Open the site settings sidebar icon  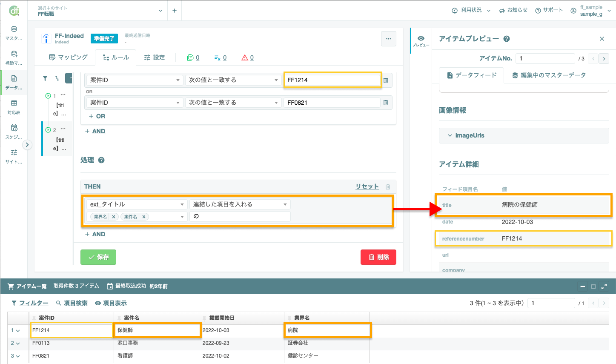click(x=14, y=156)
